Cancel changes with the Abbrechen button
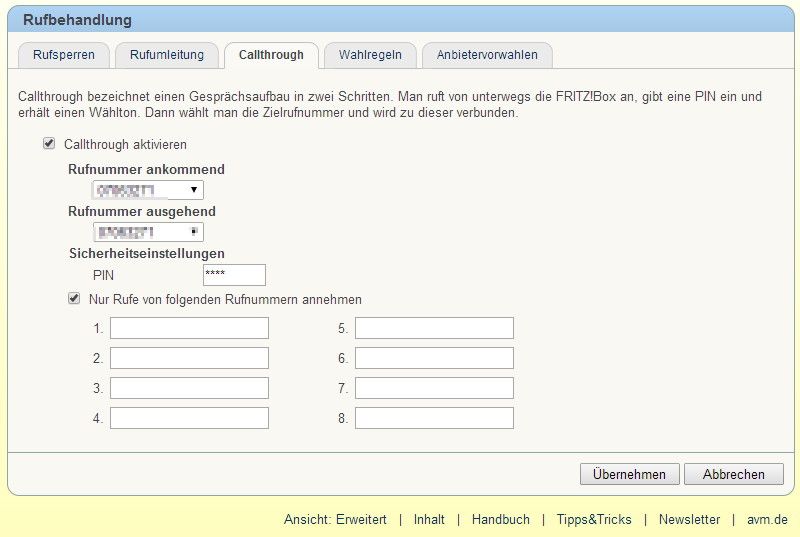The width and height of the screenshot is (800, 537). 734,474
